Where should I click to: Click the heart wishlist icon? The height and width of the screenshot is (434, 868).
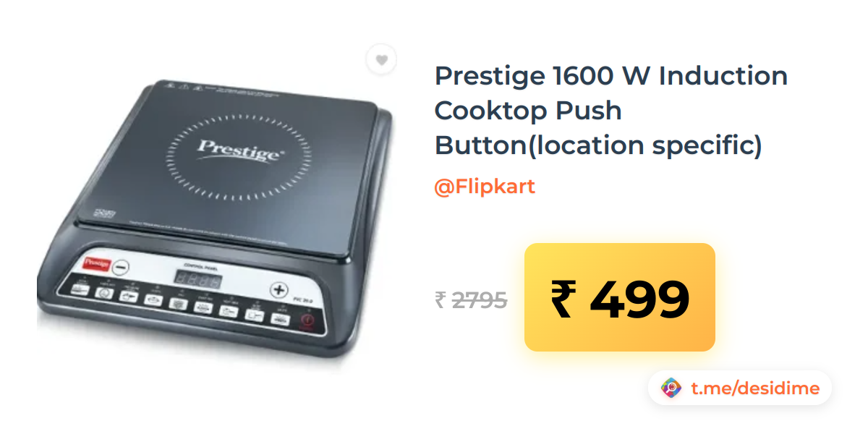pyautogui.click(x=381, y=60)
